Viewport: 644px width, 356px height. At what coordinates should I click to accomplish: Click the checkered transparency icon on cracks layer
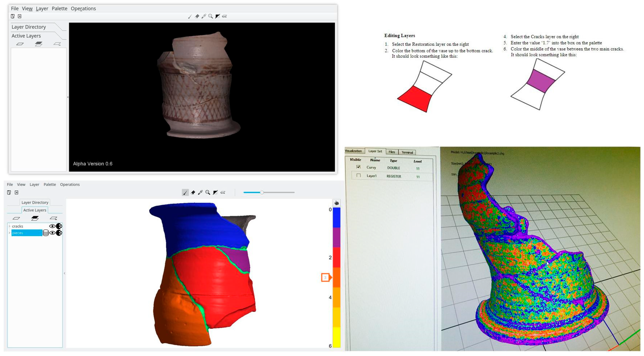coord(59,226)
